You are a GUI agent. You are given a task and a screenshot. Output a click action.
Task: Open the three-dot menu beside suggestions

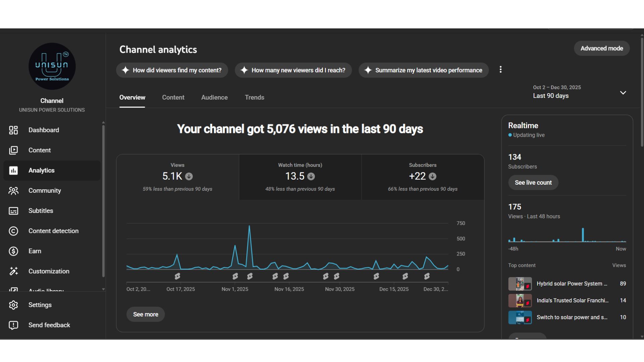tap(500, 70)
